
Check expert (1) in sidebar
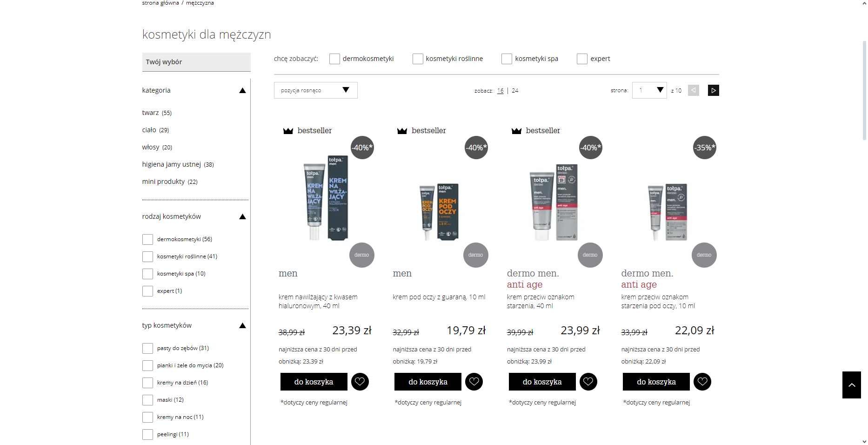click(147, 291)
